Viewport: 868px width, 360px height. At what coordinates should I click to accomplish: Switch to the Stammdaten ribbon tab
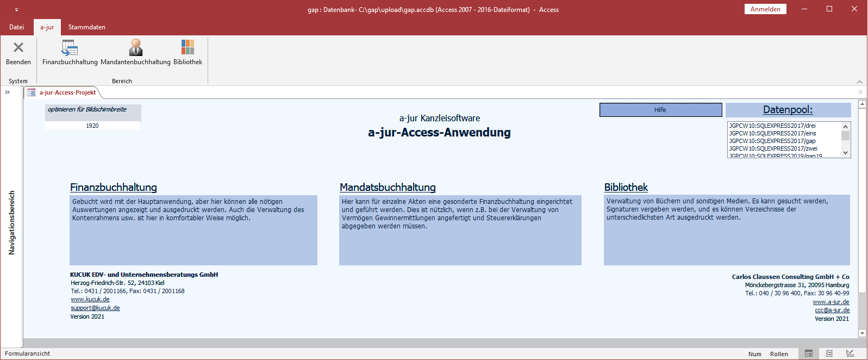(x=87, y=27)
